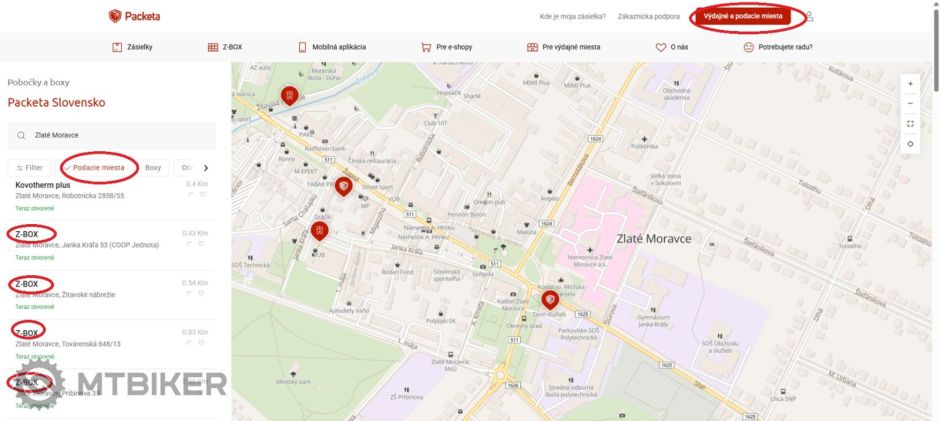The height and width of the screenshot is (421, 940).
Task: Toggle the Boxy filter chip
Action: (x=153, y=168)
